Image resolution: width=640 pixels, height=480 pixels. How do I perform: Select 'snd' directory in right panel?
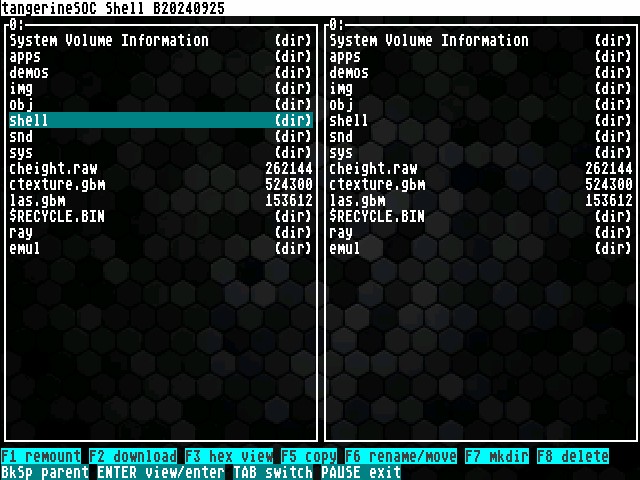(481, 136)
